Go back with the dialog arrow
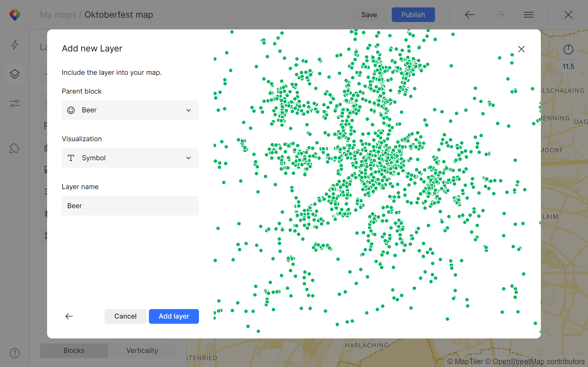Screen dimensions: 588x367 [x=69, y=316]
